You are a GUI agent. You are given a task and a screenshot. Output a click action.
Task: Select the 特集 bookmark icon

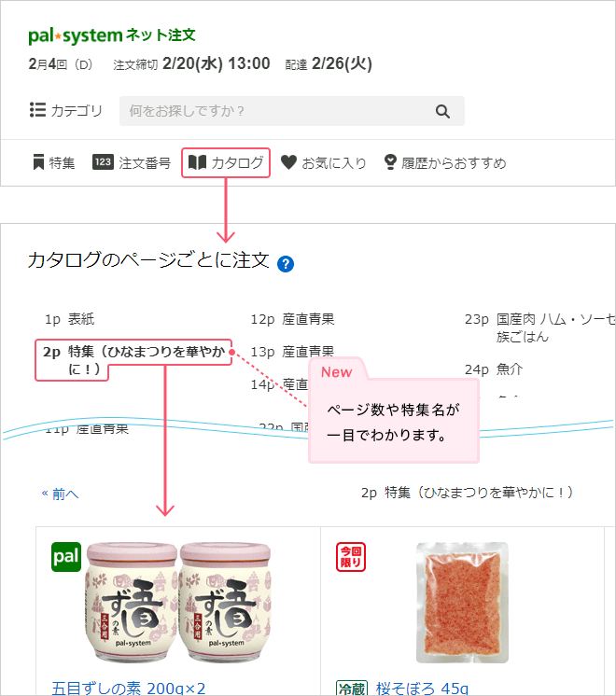click(x=38, y=162)
